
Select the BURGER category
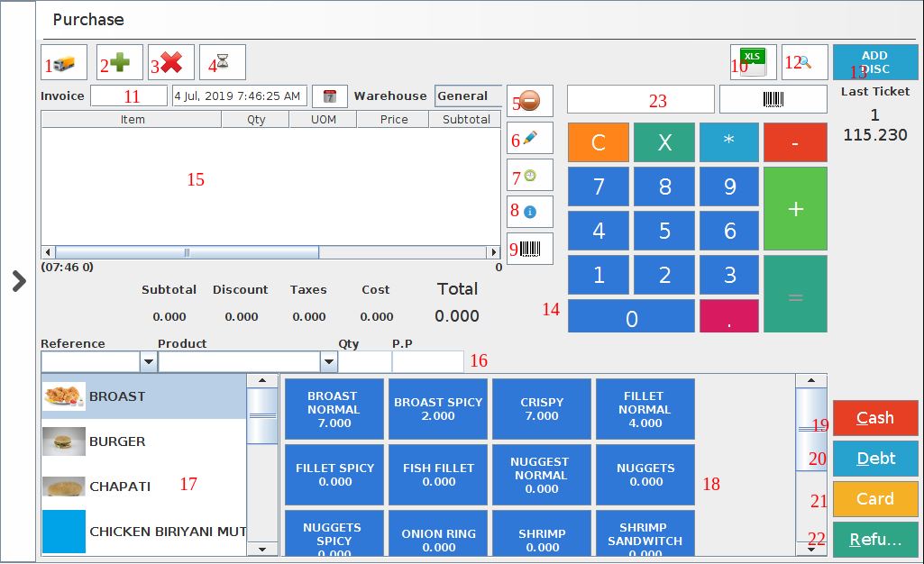pyautogui.click(x=143, y=441)
